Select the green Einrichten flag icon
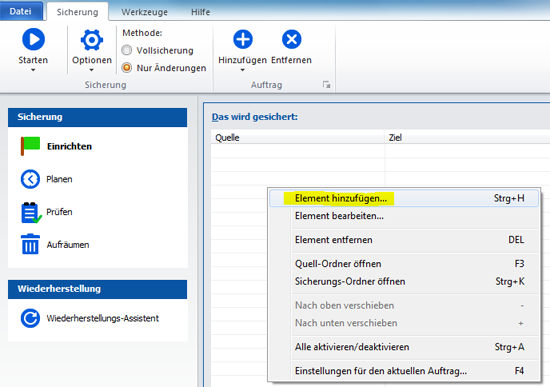This screenshot has width=550, height=387. point(30,146)
